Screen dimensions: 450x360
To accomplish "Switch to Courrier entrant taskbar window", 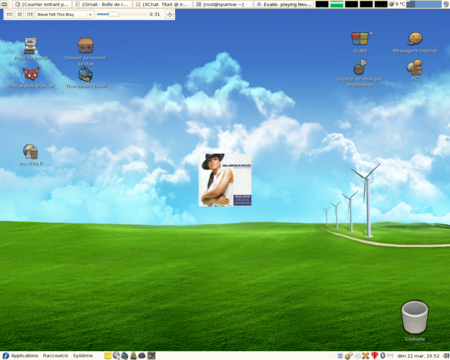I will tap(43, 4).
